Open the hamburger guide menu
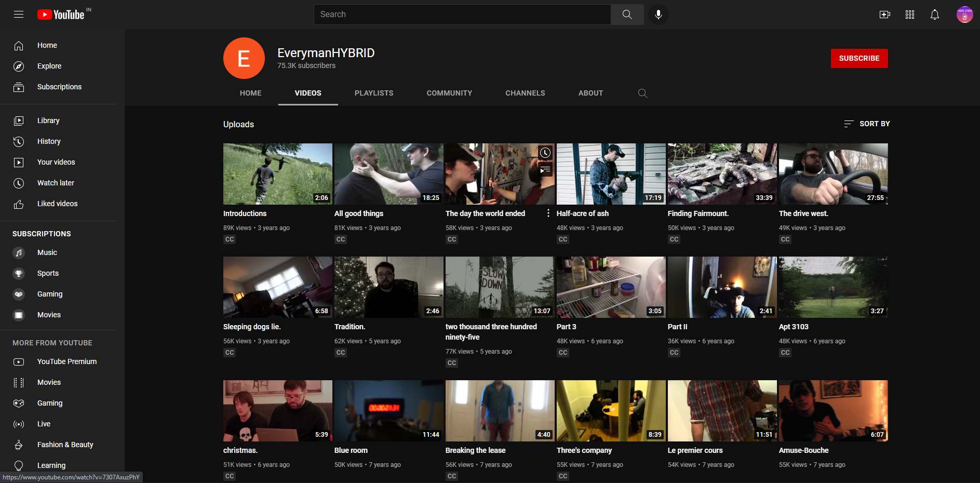This screenshot has height=483, width=980. [x=19, y=15]
